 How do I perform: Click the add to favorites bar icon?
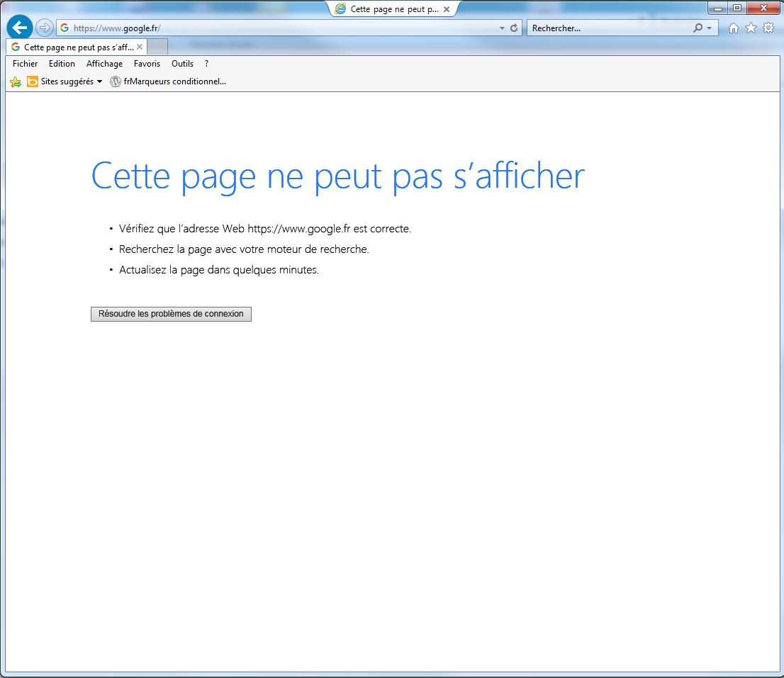(x=16, y=81)
